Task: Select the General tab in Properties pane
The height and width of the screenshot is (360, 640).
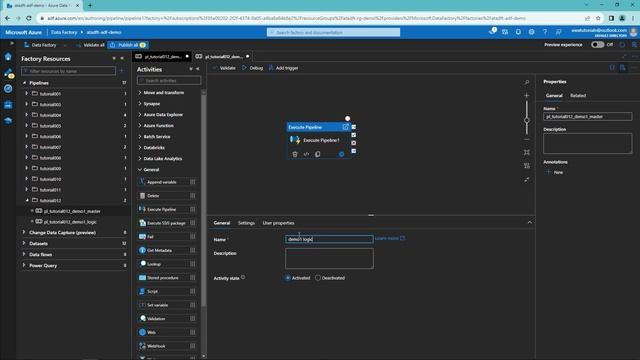Action: point(554,96)
